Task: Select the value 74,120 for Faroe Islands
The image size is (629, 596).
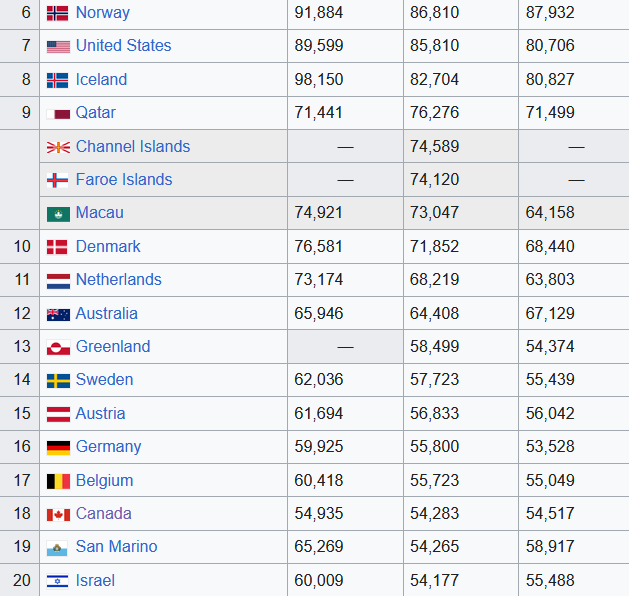Action: 434,179
